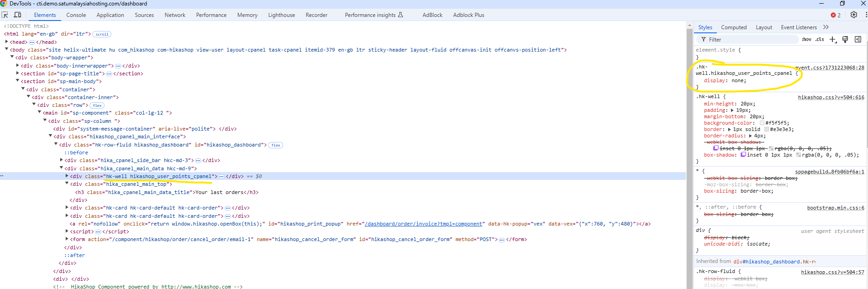Activate the element inspector picker icon
The image size is (868, 289).
tap(5, 15)
